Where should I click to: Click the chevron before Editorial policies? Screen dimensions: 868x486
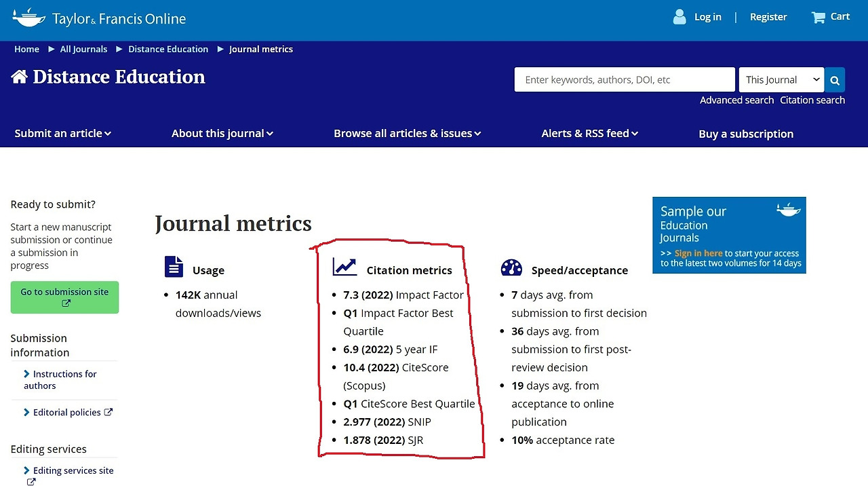click(26, 412)
